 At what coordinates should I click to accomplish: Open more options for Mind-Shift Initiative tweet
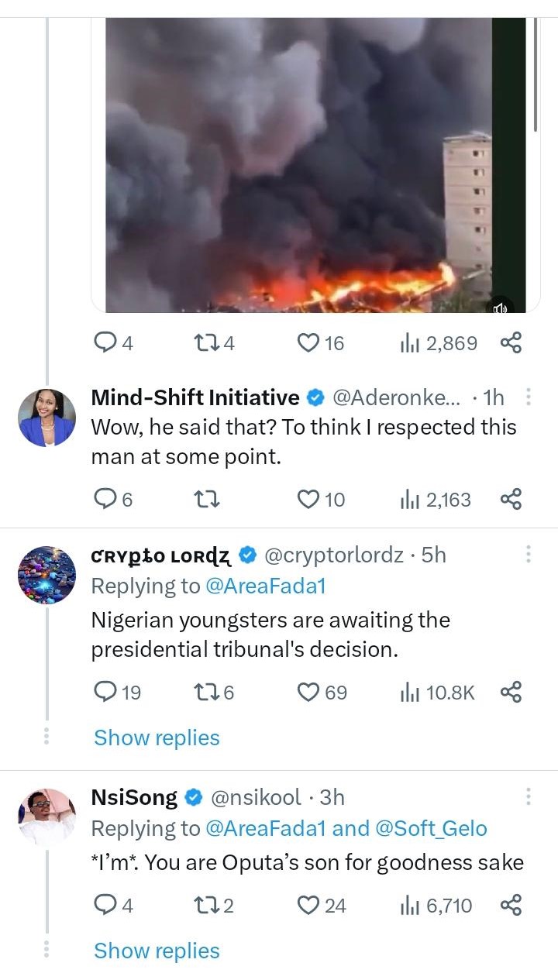point(529,398)
